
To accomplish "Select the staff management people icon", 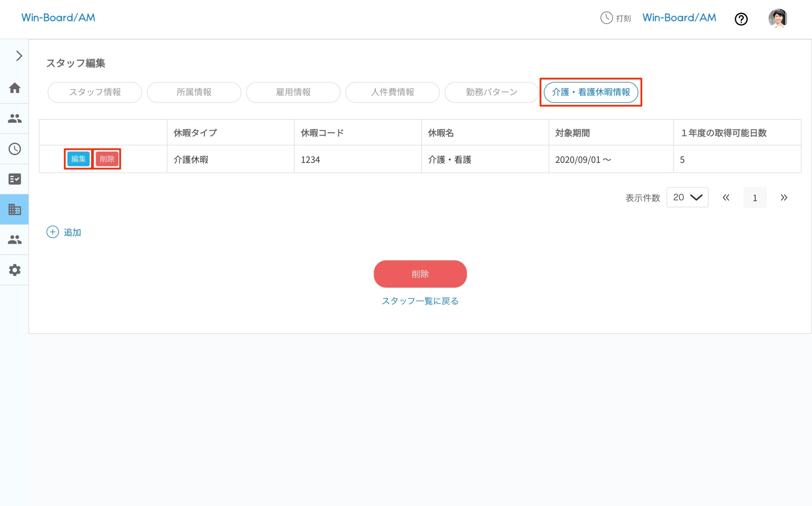I will point(14,118).
